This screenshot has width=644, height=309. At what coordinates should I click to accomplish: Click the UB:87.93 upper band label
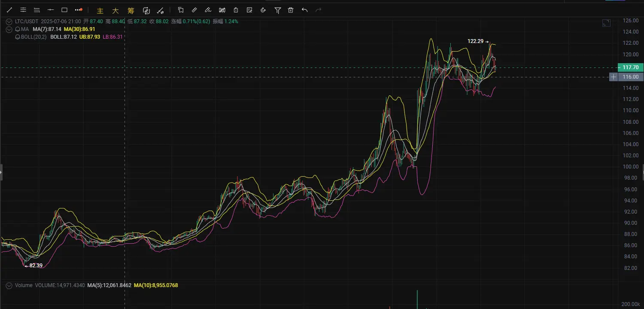tap(90, 37)
